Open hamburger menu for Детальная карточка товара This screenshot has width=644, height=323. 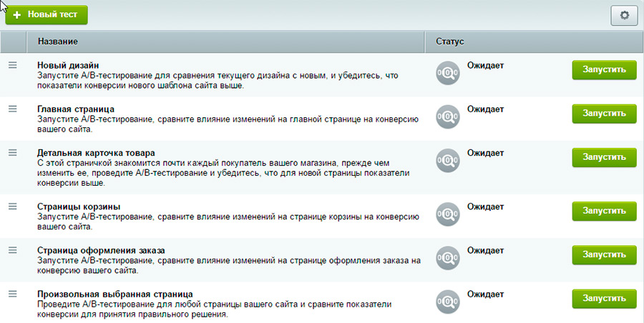[12, 152]
